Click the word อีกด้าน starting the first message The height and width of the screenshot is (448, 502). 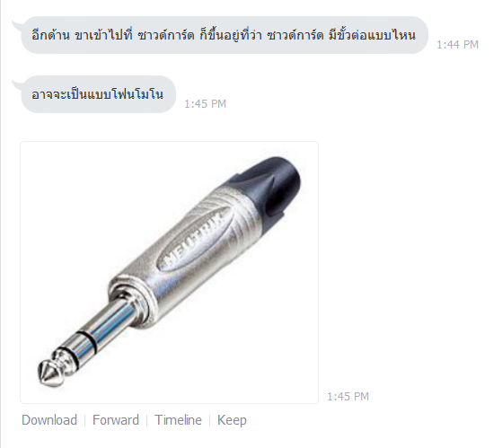click(x=50, y=34)
